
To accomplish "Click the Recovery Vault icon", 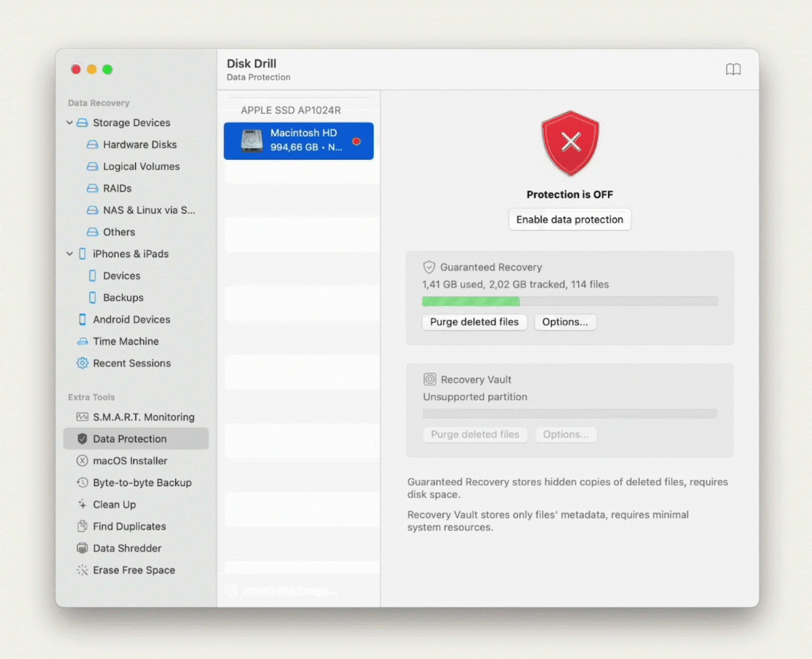I will (429, 379).
